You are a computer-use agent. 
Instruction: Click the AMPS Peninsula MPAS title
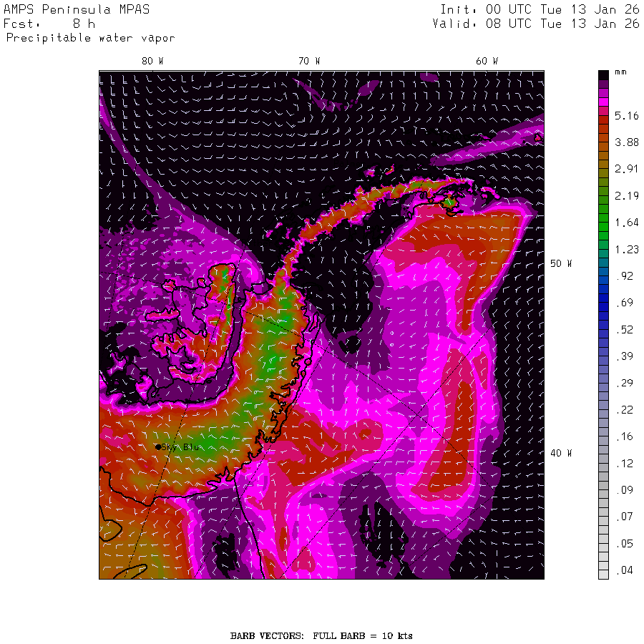pos(77,10)
